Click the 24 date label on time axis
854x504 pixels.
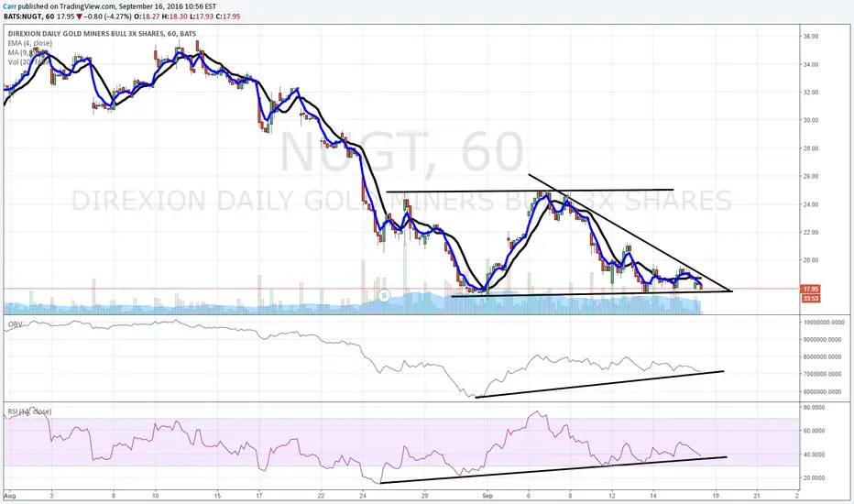(363, 496)
